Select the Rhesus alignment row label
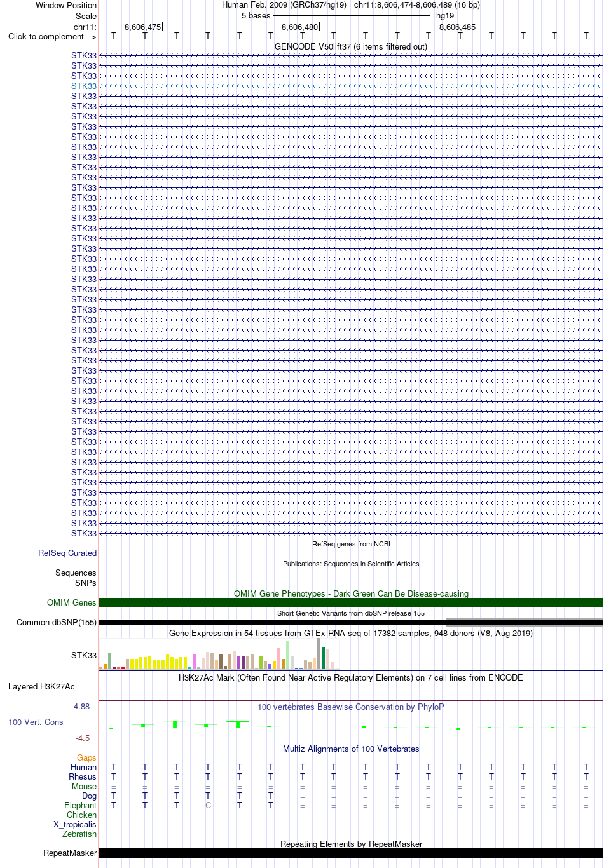Image resolution: width=604 pixels, height=868 pixels. tap(83, 776)
